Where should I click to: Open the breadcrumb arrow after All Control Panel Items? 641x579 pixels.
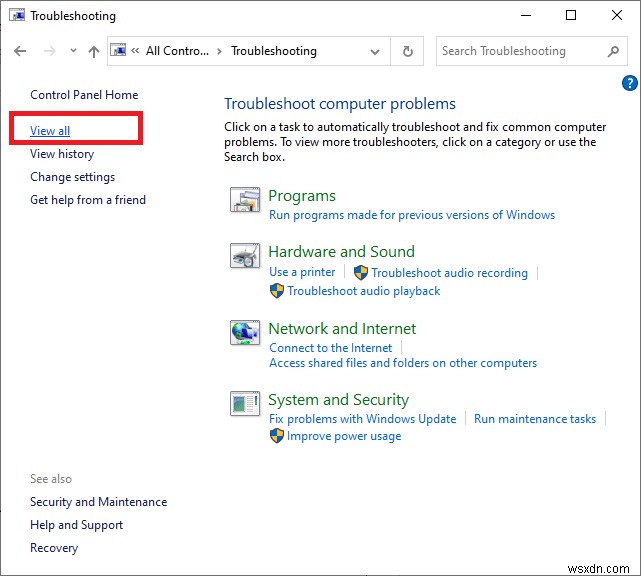220,51
